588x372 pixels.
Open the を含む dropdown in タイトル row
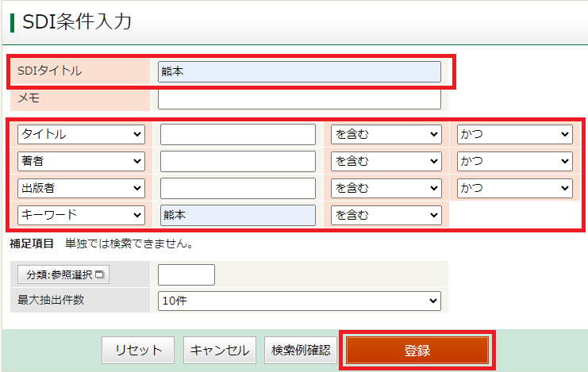point(386,134)
